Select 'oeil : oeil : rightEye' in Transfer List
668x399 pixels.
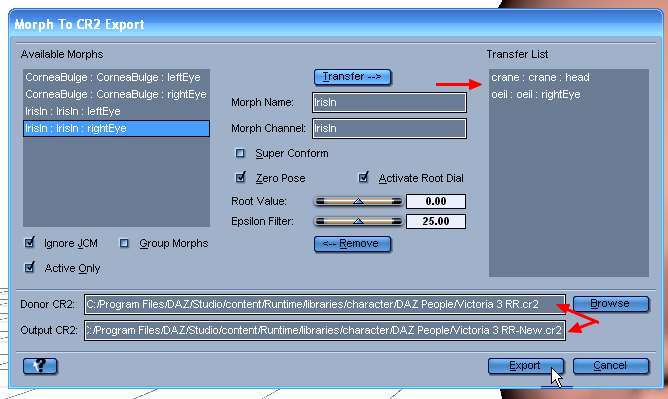click(569, 95)
